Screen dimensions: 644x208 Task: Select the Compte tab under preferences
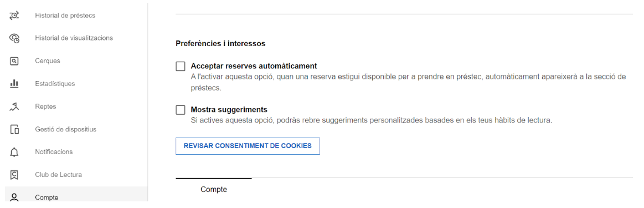click(214, 190)
